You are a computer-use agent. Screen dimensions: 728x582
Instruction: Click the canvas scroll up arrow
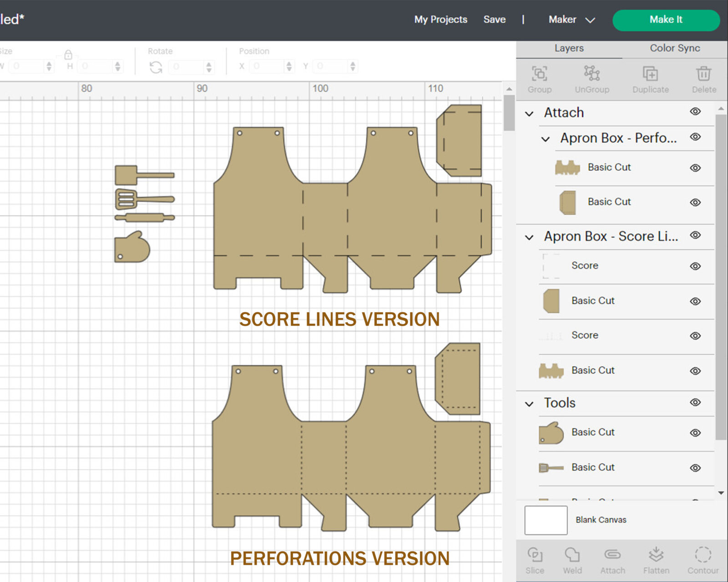[509, 89]
